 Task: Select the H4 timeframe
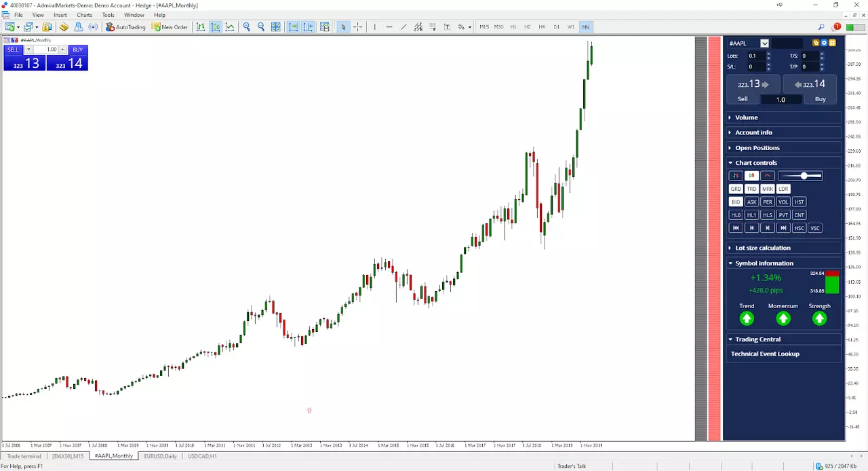pos(542,27)
